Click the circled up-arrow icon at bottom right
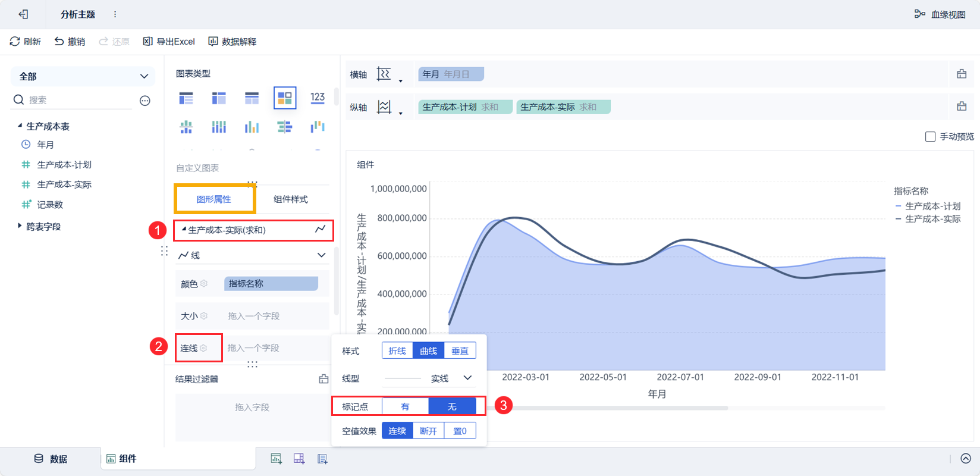Image resolution: width=980 pixels, height=476 pixels. coord(966,459)
